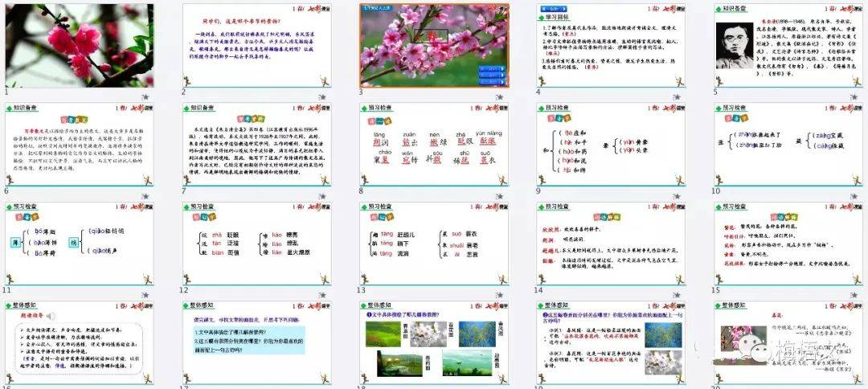Click the animation star icon under slide 13
The image size is (868, 389).
pos(500,295)
